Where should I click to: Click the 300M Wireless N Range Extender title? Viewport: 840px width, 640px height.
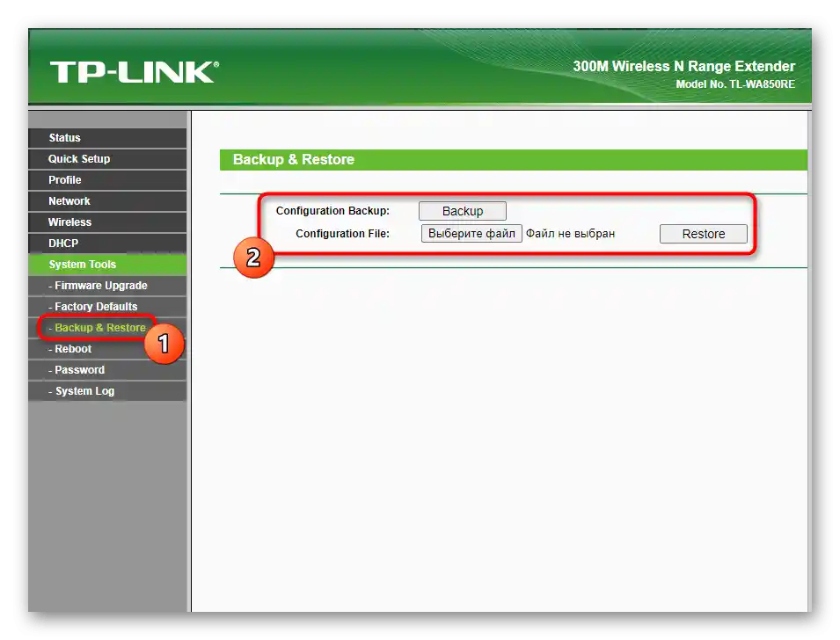[x=684, y=66]
